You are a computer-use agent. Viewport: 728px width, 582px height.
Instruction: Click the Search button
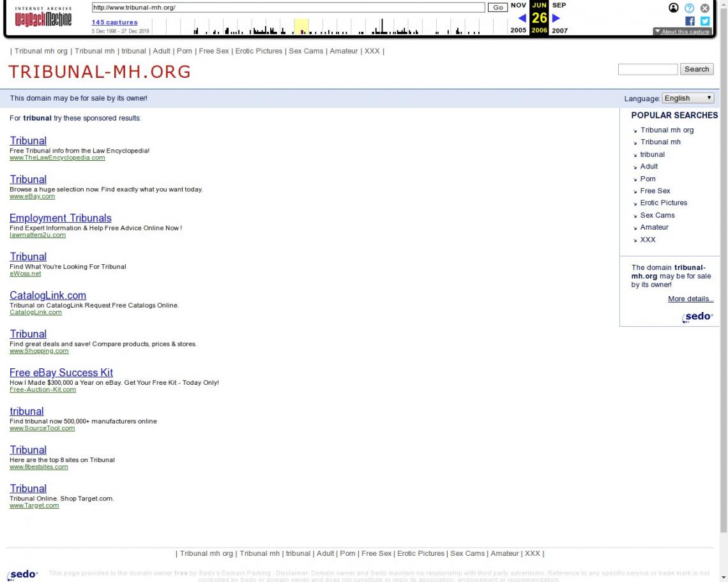pyautogui.click(x=697, y=69)
